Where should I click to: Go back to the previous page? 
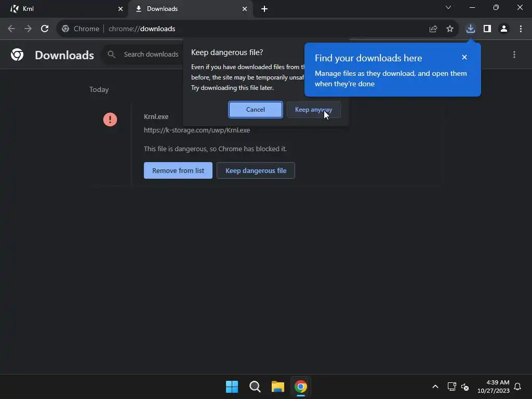pos(11,29)
